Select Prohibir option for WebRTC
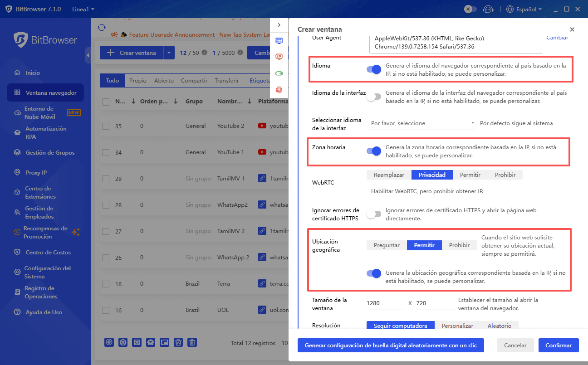 point(505,175)
